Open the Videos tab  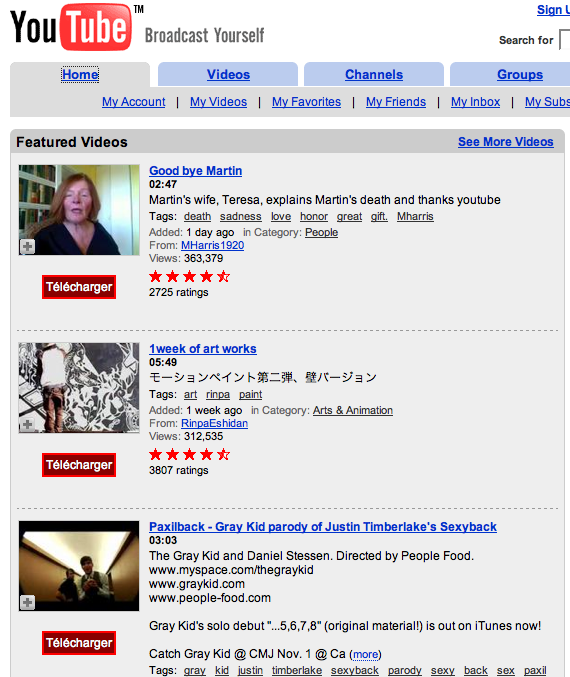[x=228, y=74]
